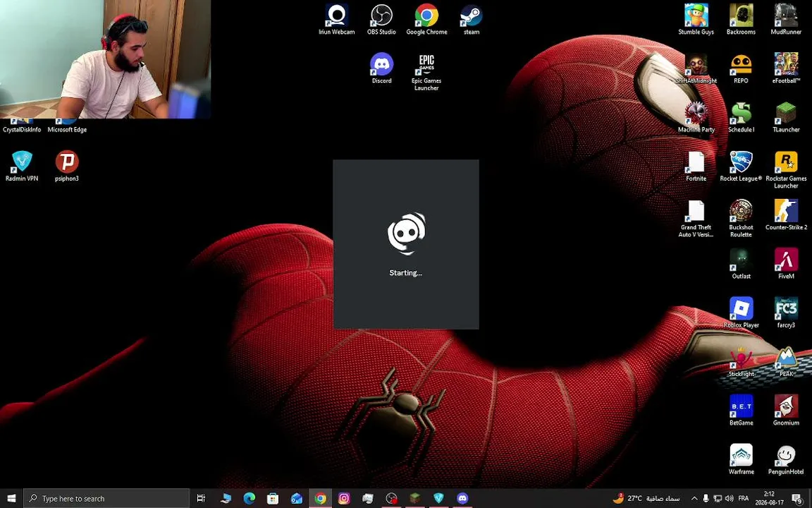The height and width of the screenshot is (508, 812).
Task: Open the network tray icon
Action: [x=718, y=498]
